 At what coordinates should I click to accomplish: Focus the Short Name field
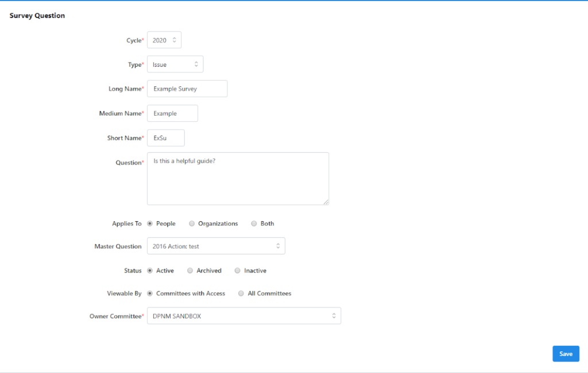click(x=166, y=138)
